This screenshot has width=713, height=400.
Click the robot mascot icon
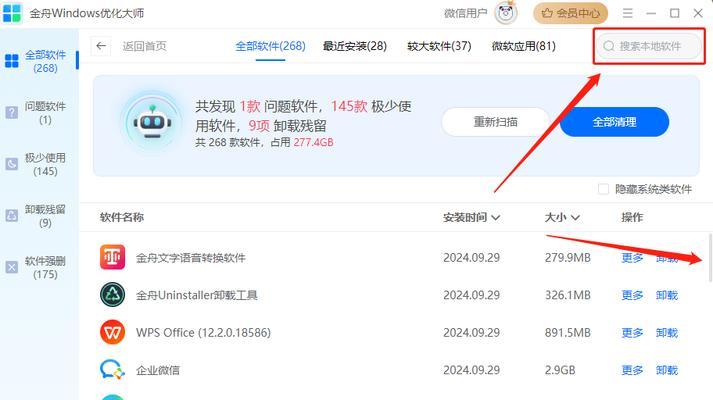pyautogui.click(x=152, y=121)
